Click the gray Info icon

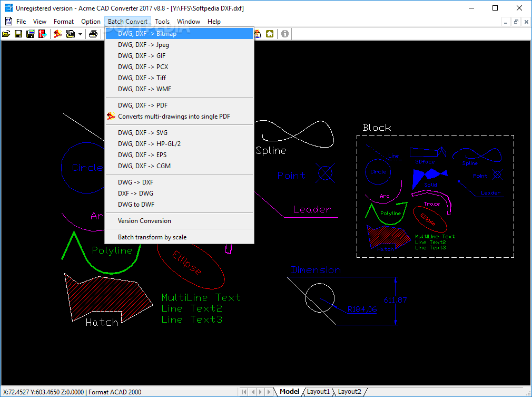pos(285,34)
